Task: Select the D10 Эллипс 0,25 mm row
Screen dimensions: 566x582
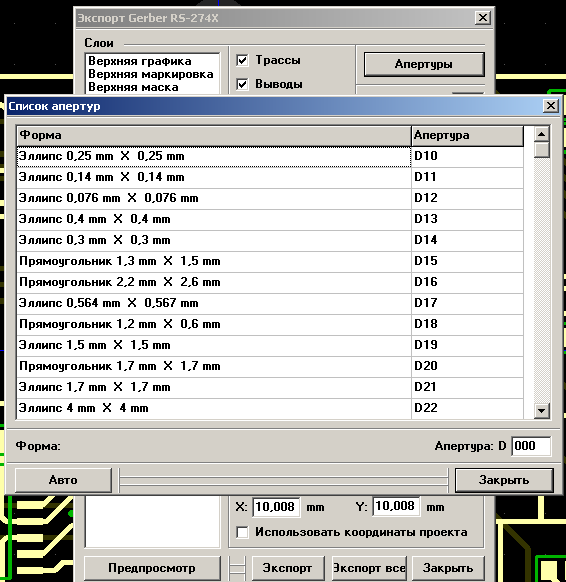Action: tap(270, 157)
